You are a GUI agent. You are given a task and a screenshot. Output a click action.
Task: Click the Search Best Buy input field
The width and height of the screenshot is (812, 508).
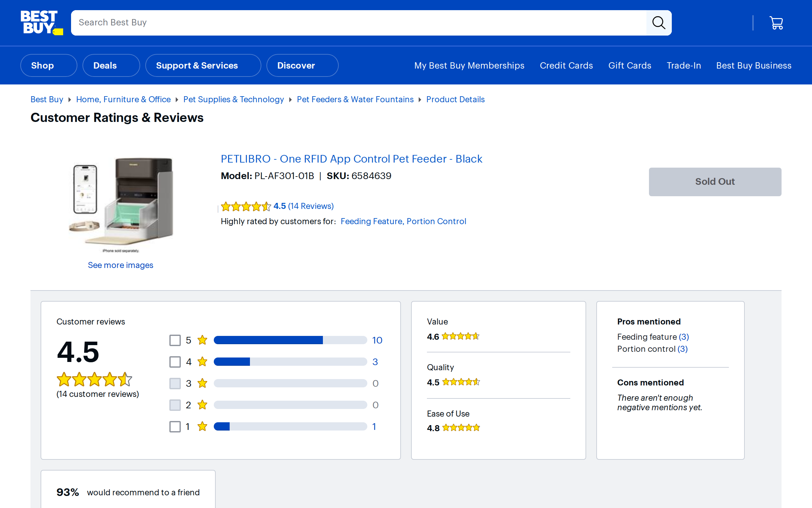coord(359,23)
